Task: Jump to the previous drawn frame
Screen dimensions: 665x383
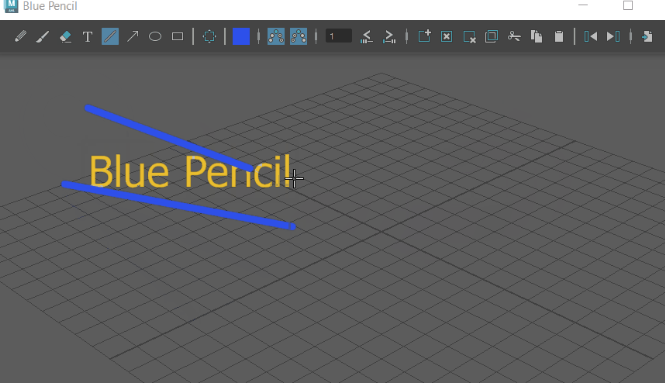Action: coord(591,36)
